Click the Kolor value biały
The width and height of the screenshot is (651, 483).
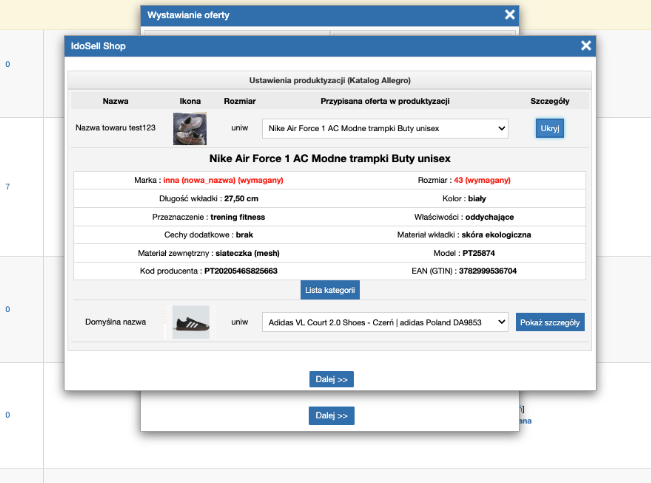pyautogui.click(x=477, y=199)
